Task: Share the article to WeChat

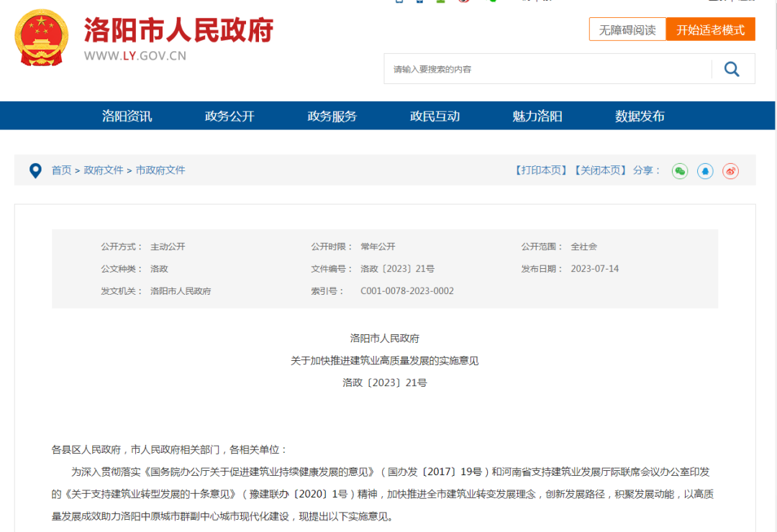Action: (679, 171)
